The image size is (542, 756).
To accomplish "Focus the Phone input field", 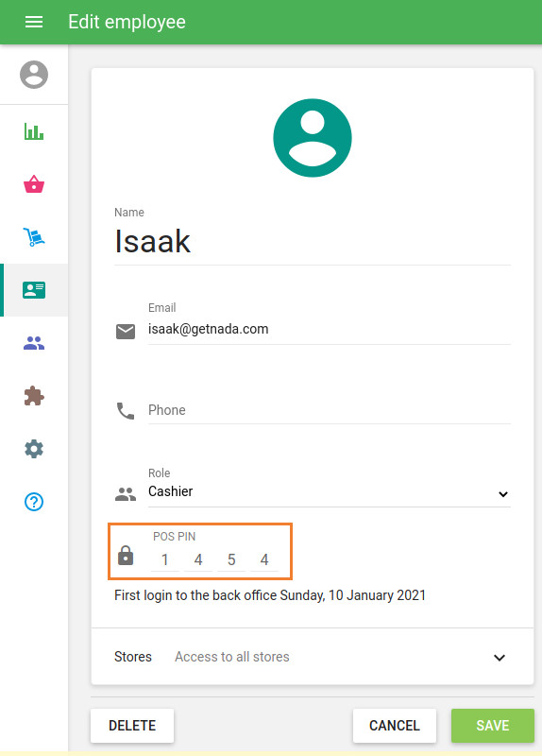I will pyautogui.click(x=329, y=410).
